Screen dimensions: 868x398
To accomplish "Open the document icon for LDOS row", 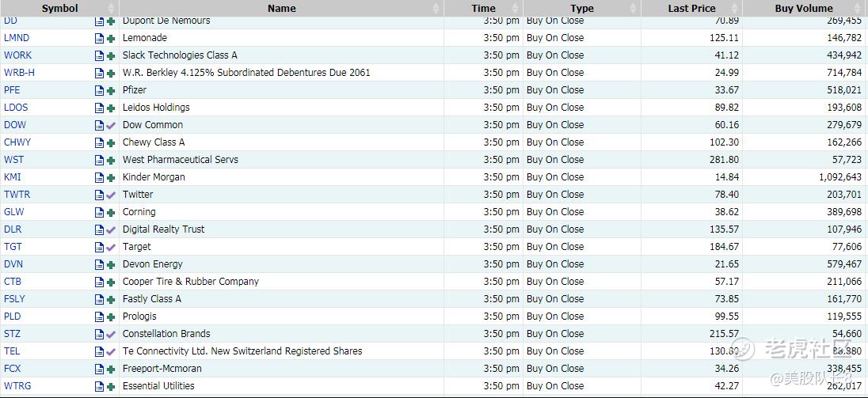I will click(99, 108).
